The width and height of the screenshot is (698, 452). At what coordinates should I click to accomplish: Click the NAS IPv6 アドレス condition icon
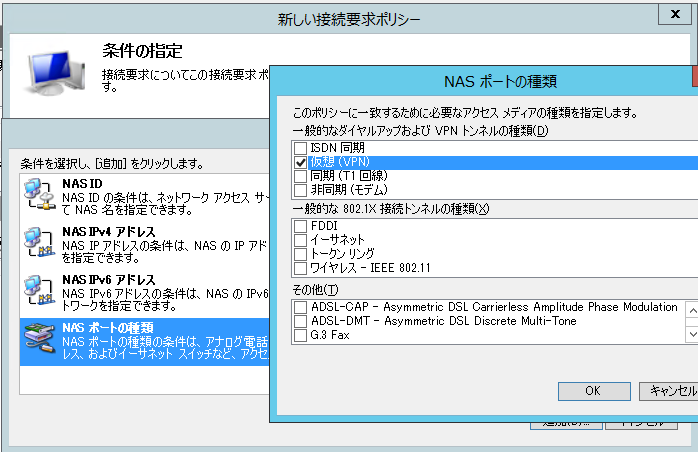pyautogui.click(x=39, y=290)
